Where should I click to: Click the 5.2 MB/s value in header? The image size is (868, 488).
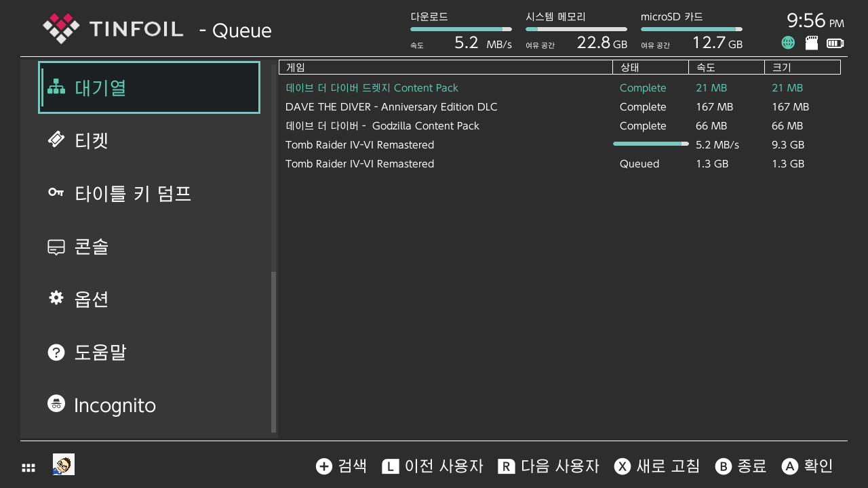click(483, 43)
